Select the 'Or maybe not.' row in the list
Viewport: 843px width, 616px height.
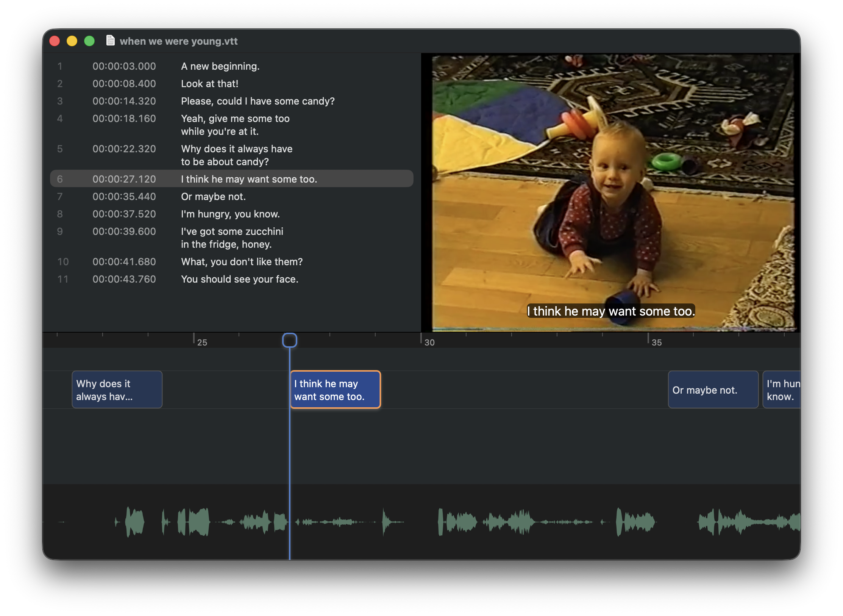213,197
